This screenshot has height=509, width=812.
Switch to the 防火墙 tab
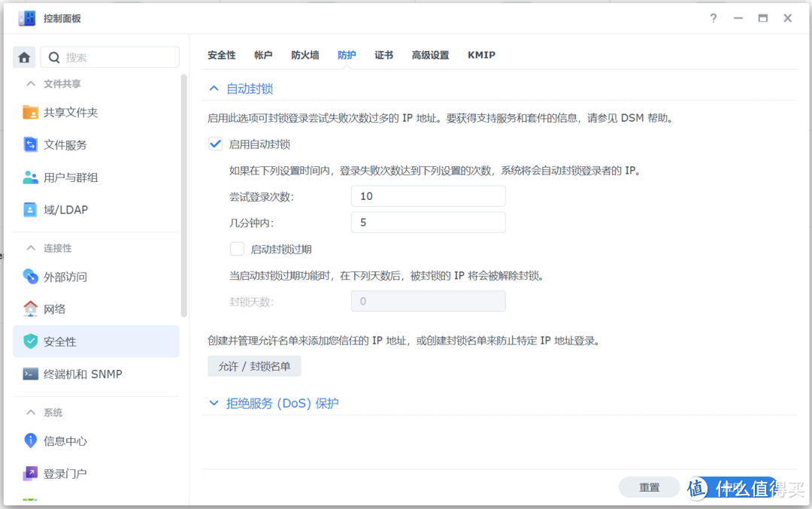tap(304, 55)
